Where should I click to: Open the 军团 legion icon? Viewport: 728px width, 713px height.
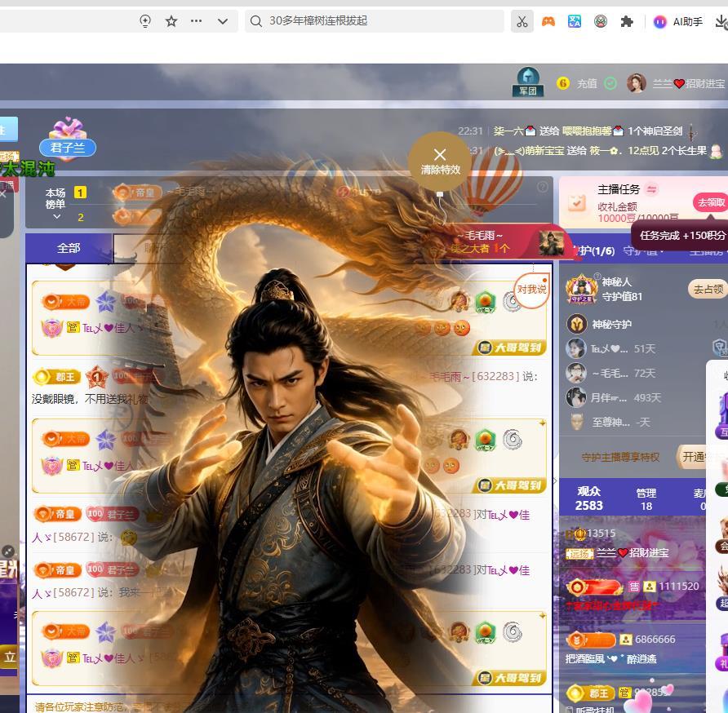(528, 82)
